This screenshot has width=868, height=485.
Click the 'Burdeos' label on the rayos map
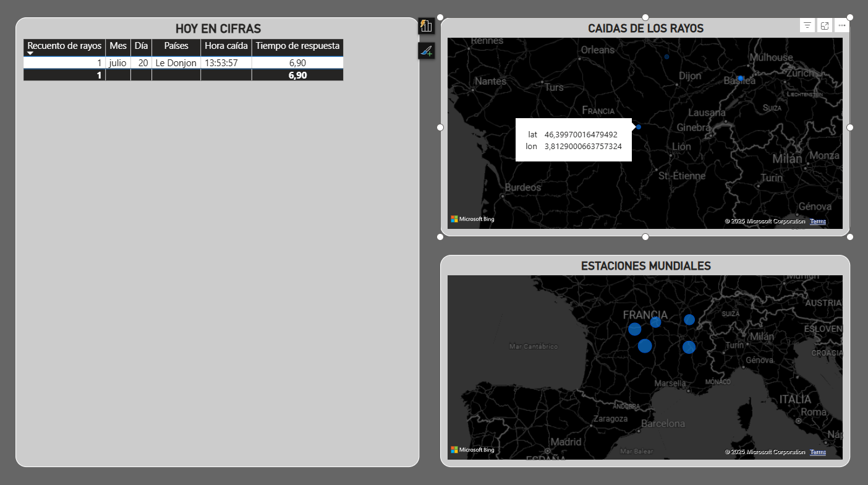523,187
